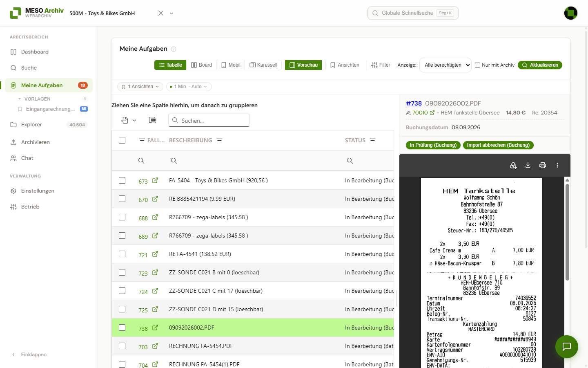Switch to the Board view tab
This screenshot has height=368, width=588.
pos(201,65)
